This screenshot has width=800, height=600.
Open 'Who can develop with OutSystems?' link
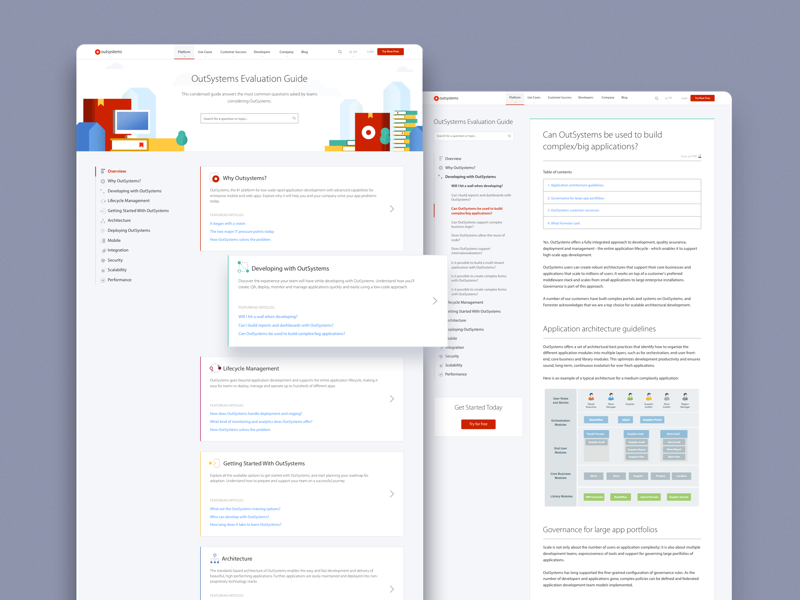(239, 517)
